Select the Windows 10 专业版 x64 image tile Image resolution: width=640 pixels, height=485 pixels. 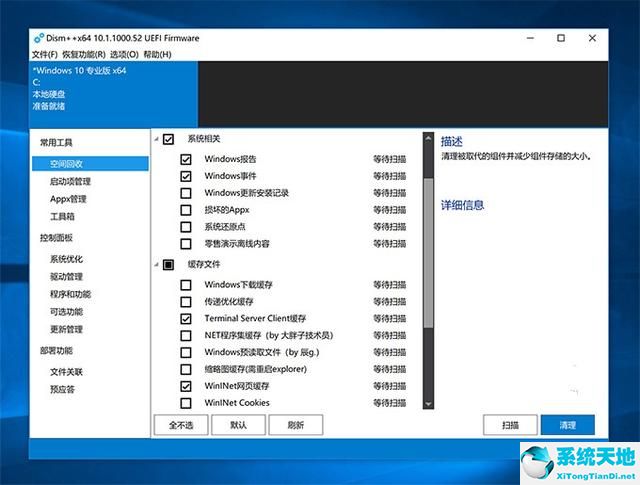(x=113, y=94)
